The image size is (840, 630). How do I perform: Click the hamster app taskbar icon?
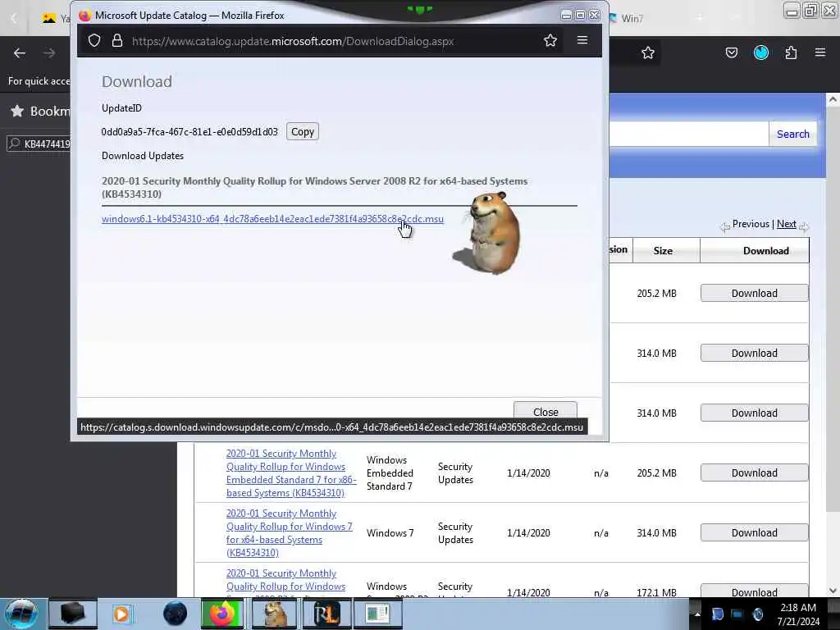coord(274,614)
